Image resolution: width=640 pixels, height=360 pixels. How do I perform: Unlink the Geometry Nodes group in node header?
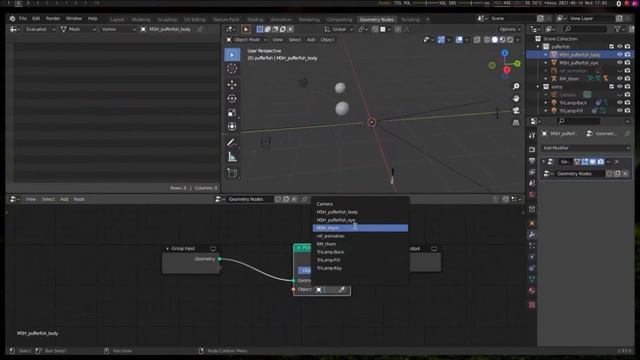[x=294, y=199]
